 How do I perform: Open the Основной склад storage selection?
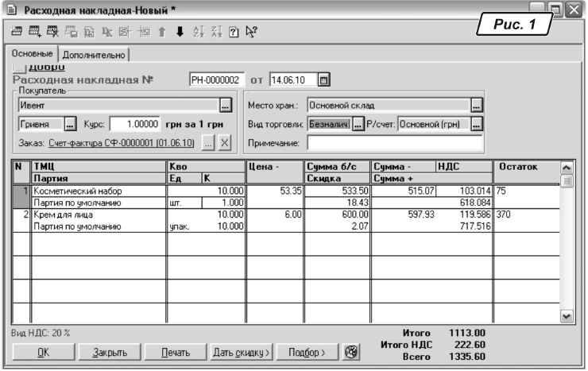[x=476, y=105]
